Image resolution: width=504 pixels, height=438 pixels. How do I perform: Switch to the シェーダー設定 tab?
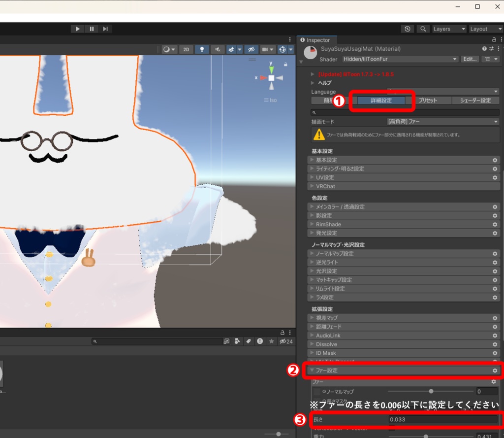[x=475, y=101]
